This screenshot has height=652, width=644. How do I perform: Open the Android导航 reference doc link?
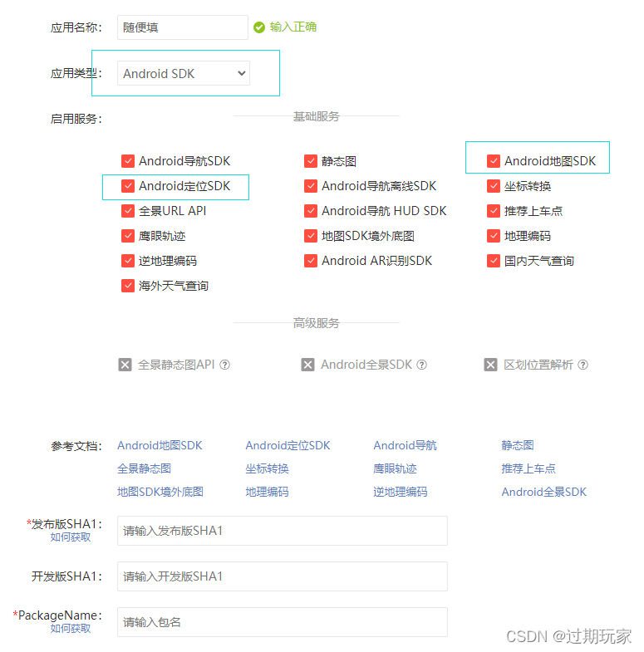point(406,445)
